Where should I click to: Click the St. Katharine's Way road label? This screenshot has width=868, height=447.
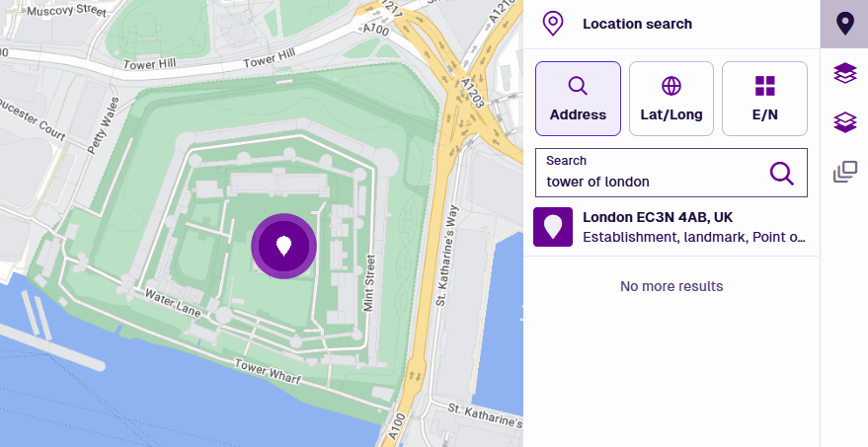447,255
